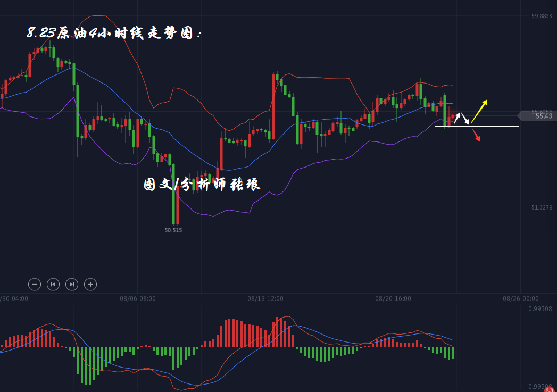Click the zoom out minus button
Screen dimensions: 557x392
click(35, 285)
